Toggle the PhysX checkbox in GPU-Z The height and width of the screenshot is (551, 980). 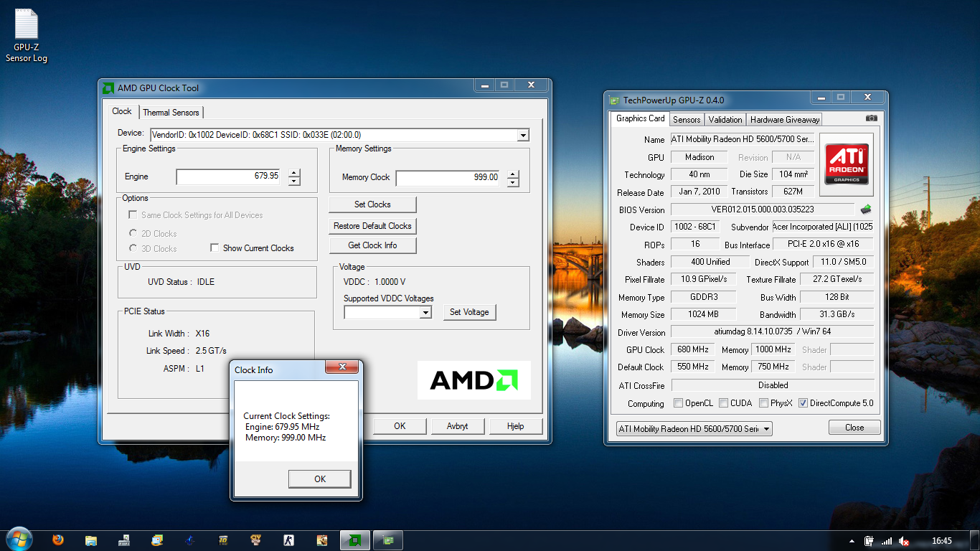764,403
